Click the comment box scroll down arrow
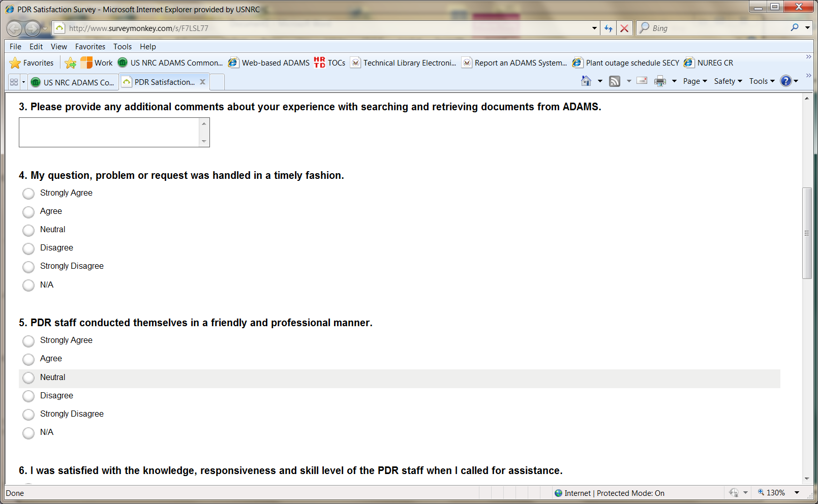Screen dimensions: 818x504 tap(204, 141)
